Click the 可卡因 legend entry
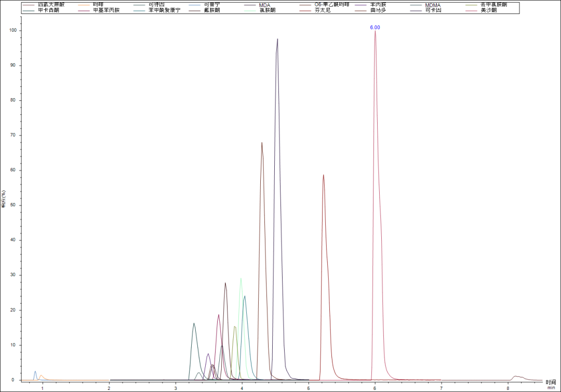The height and width of the screenshot is (392, 561). (x=426, y=10)
